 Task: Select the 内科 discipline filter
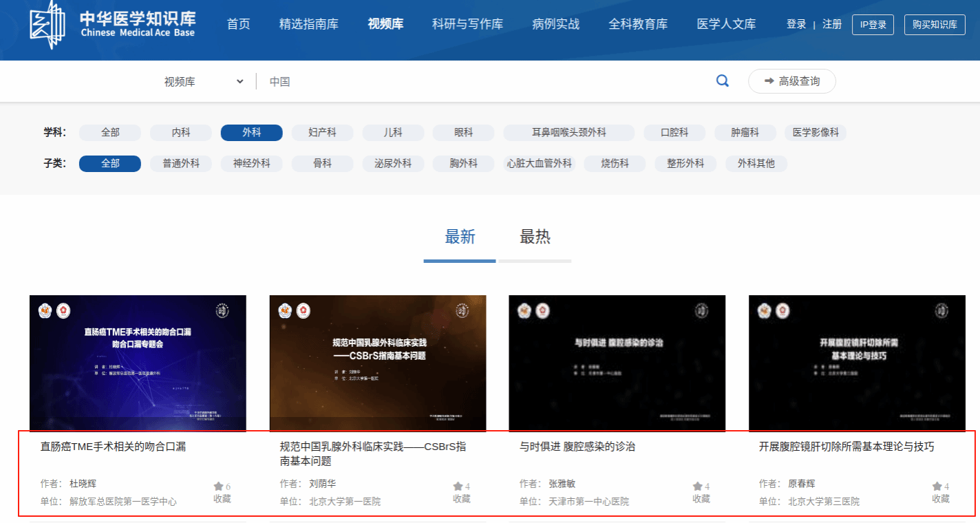181,133
